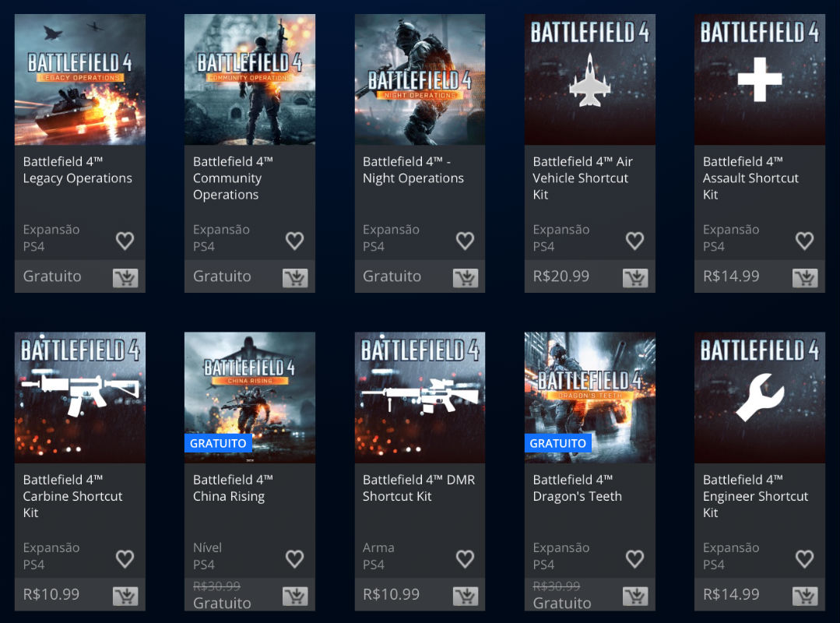Click R$14.99 price of Assault Shortcut Kit
Image resolution: width=840 pixels, height=623 pixels.
731,276
